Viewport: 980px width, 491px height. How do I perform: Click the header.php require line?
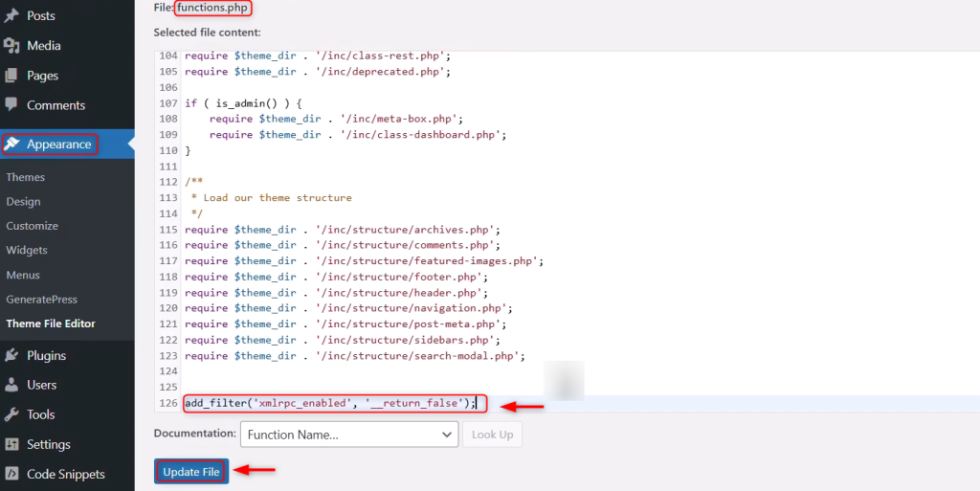click(336, 292)
